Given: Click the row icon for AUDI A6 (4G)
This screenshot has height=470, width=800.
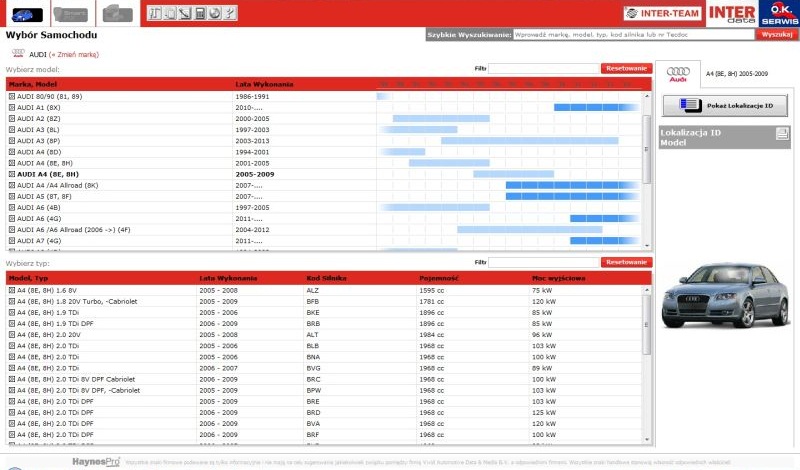Looking at the screenshot, I should [12, 218].
